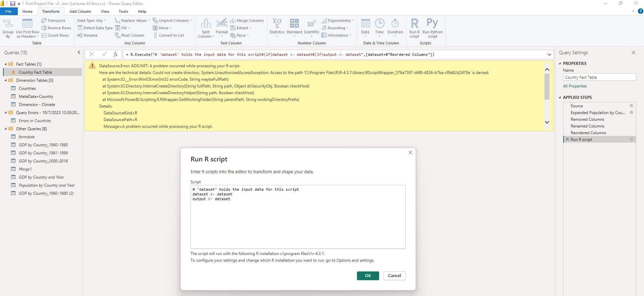Open the Fill dropdown

point(122,28)
